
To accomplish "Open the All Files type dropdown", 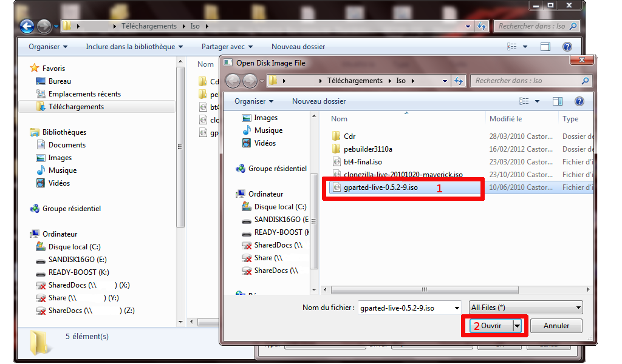I will (x=526, y=308).
